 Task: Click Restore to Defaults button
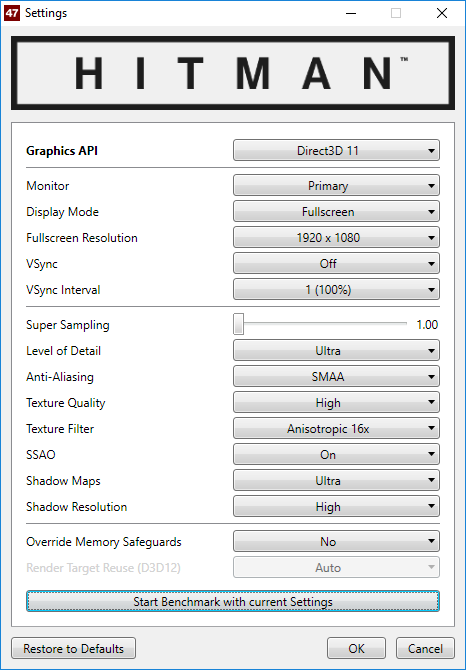coord(73,649)
